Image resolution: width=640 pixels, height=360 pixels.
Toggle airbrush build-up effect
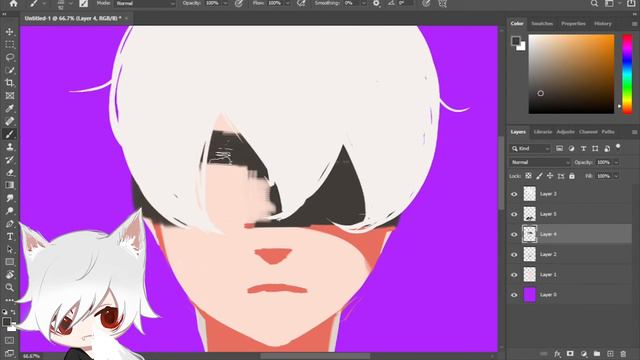point(301,3)
